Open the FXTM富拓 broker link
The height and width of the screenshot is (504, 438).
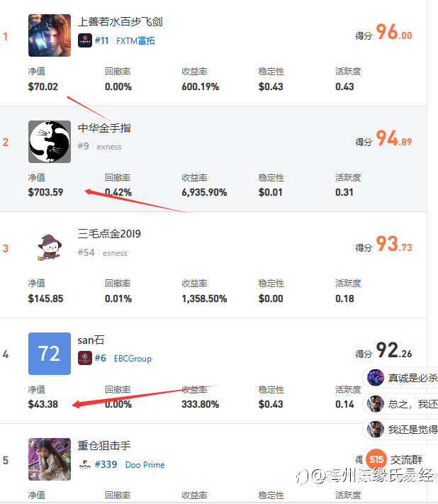tap(135, 41)
